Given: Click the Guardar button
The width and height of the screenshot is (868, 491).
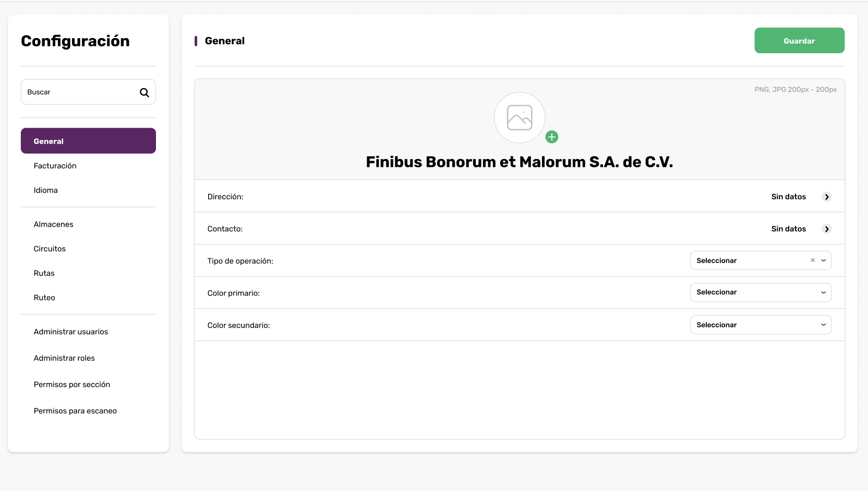Looking at the screenshot, I should [x=799, y=41].
